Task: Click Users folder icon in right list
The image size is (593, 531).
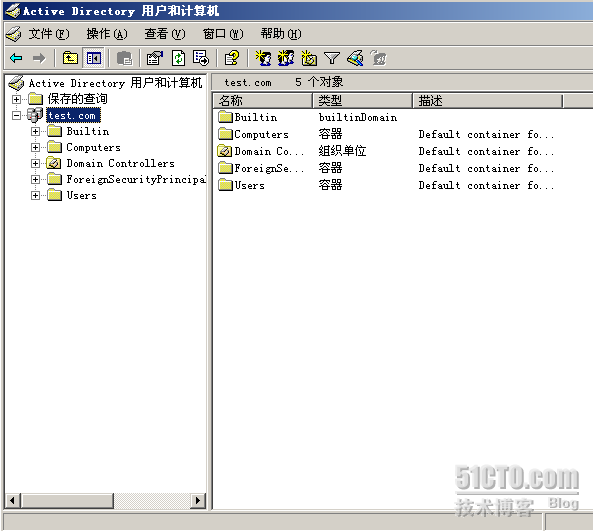Action: click(225, 185)
